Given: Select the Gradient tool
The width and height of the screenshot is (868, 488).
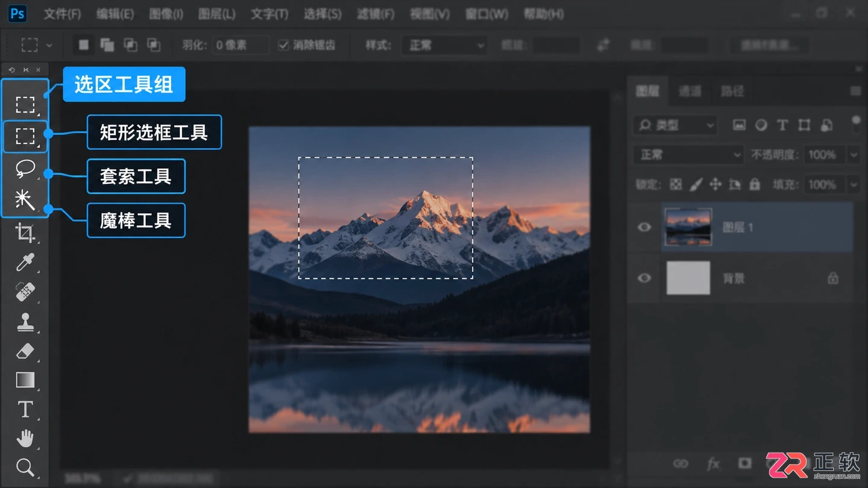Looking at the screenshot, I should [x=25, y=380].
